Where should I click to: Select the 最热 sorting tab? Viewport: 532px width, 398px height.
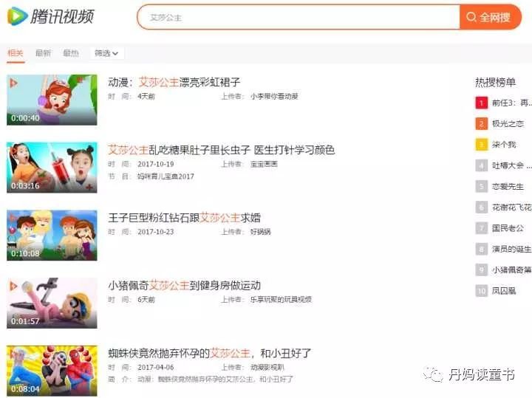tap(71, 53)
